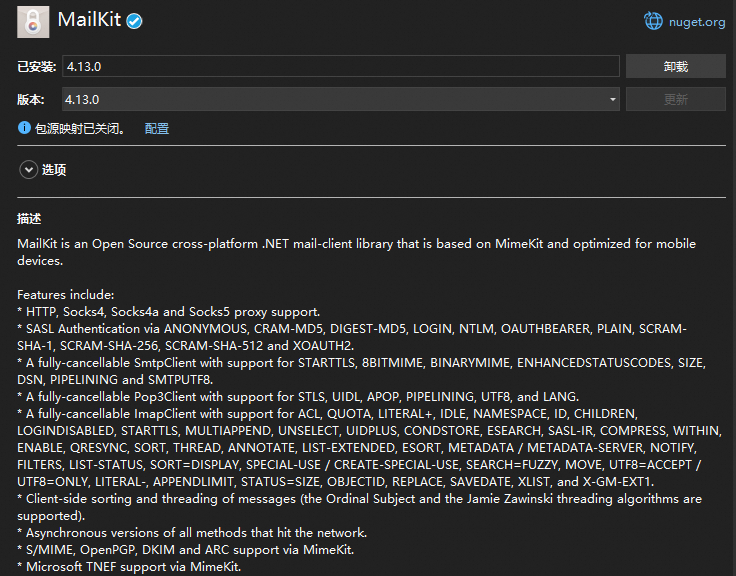Click the blue verified checkmark badge
The image size is (736, 576).
pos(135,21)
